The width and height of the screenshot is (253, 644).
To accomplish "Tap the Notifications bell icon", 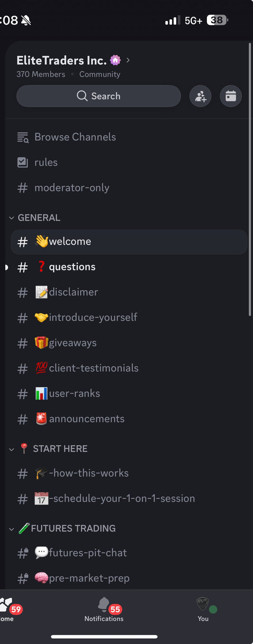I will click(x=103, y=604).
